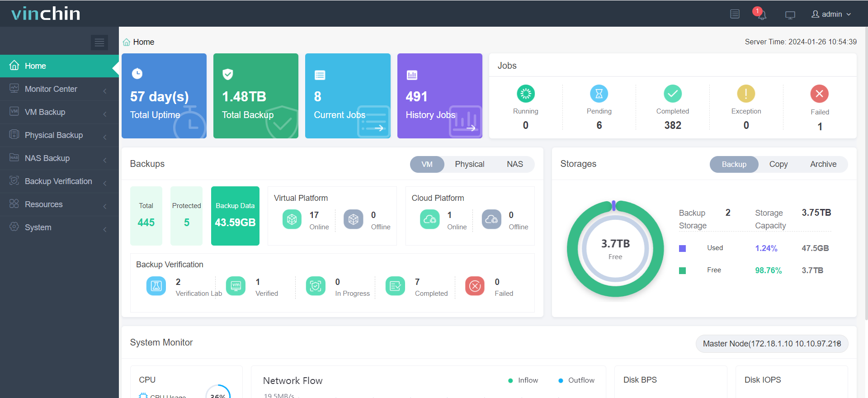
Task: Click the clock icon on Total Uptime card
Action: tap(137, 74)
